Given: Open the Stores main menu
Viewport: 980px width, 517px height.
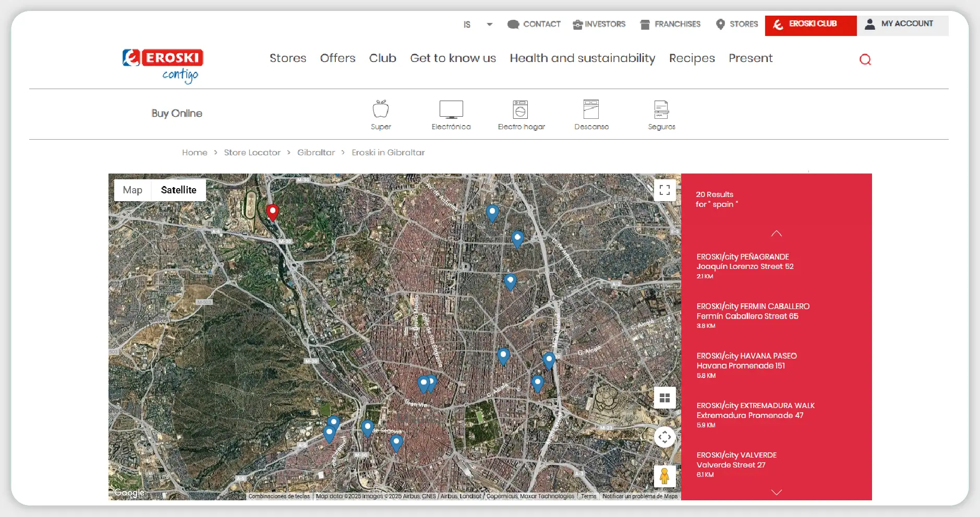Looking at the screenshot, I should [288, 58].
